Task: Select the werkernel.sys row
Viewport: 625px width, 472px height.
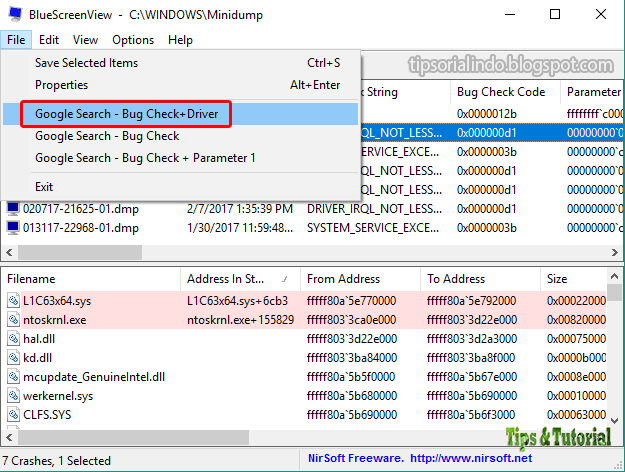Action: pos(304,396)
